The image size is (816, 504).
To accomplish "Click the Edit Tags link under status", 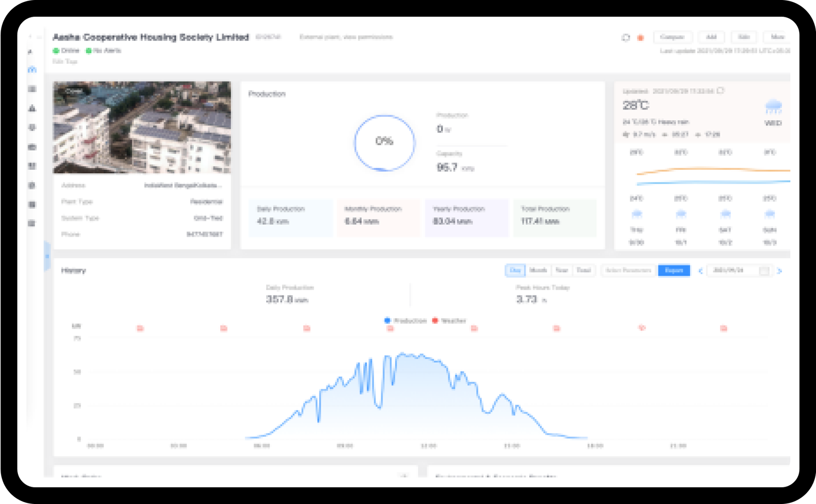I will pyautogui.click(x=65, y=61).
